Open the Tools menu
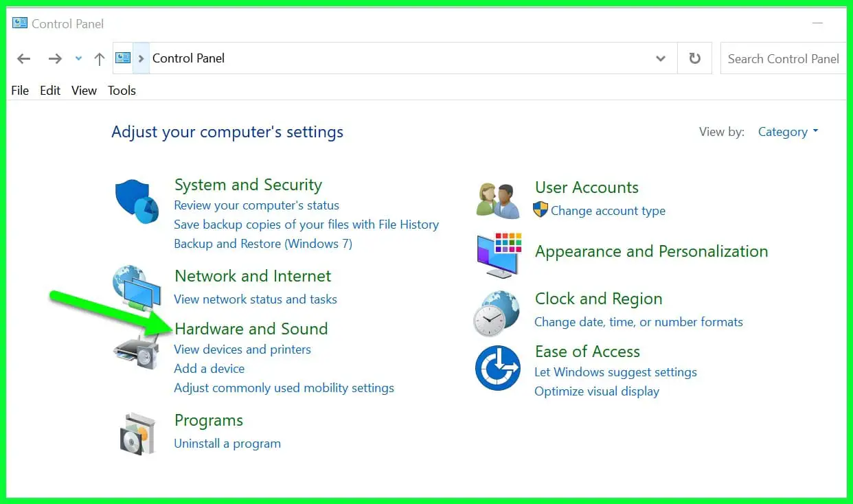 (x=122, y=90)
